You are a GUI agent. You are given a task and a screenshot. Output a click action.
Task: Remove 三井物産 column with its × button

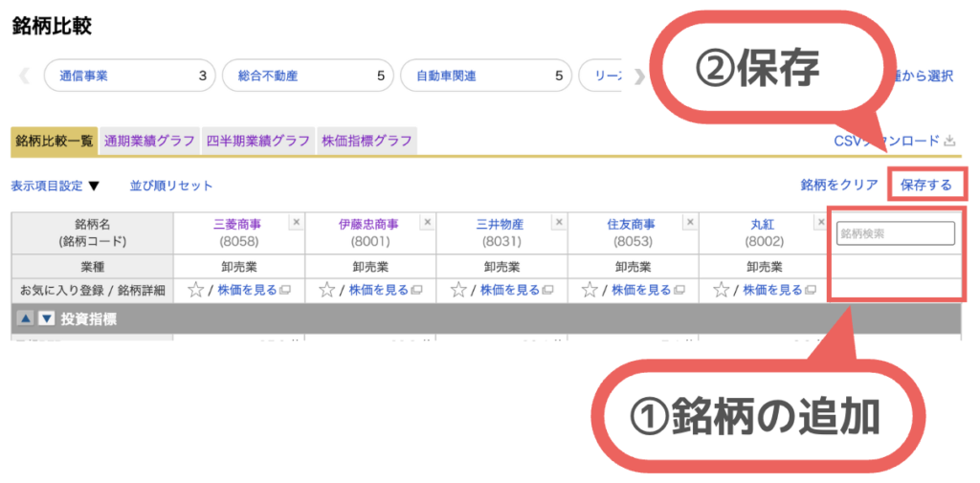(x=559, y=221)
